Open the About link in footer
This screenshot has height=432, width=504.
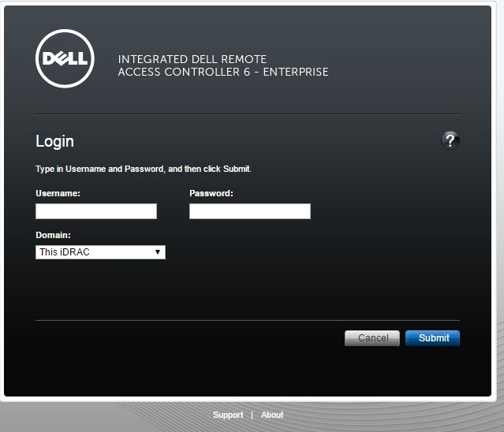[x=272, y=415]
